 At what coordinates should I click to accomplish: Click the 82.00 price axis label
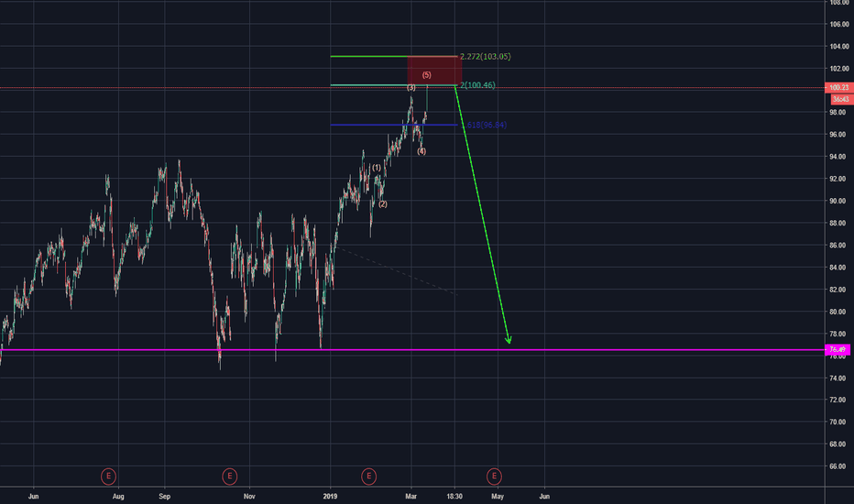(x=839, y=290)
